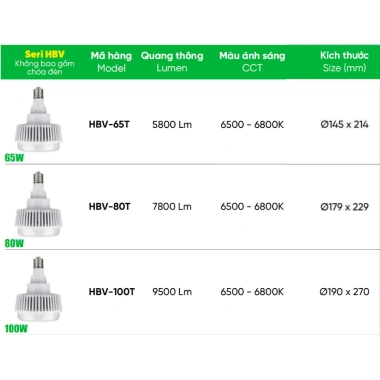Click the 100W lamp product image
Viewport: 380px width, 380px height.
pos(38,289)
